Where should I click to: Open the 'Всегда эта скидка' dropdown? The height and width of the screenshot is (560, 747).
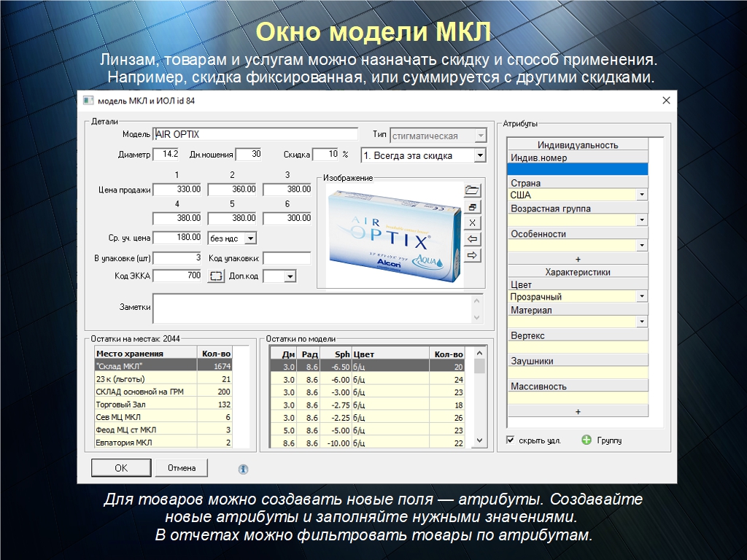[x=479, y=155]
